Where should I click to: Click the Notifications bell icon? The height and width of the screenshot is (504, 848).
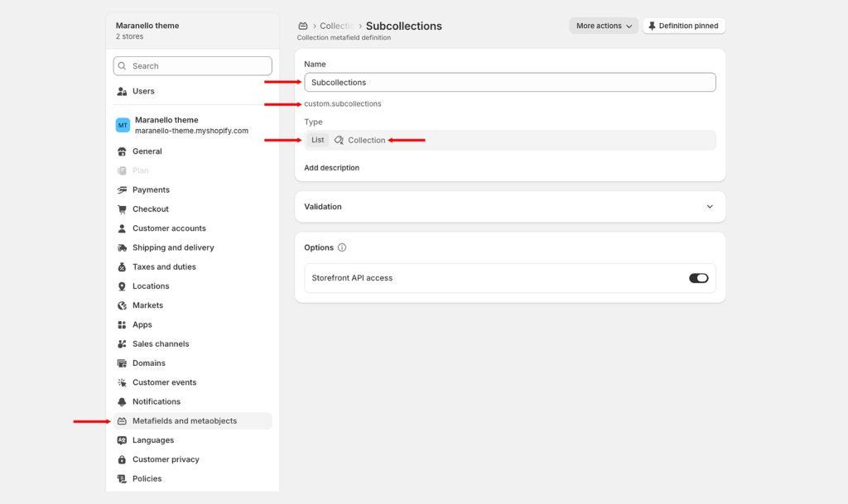(x=122, y=402)
